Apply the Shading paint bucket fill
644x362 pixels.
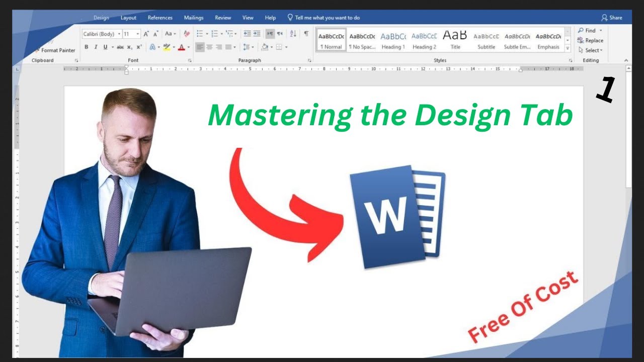point(265,47)
